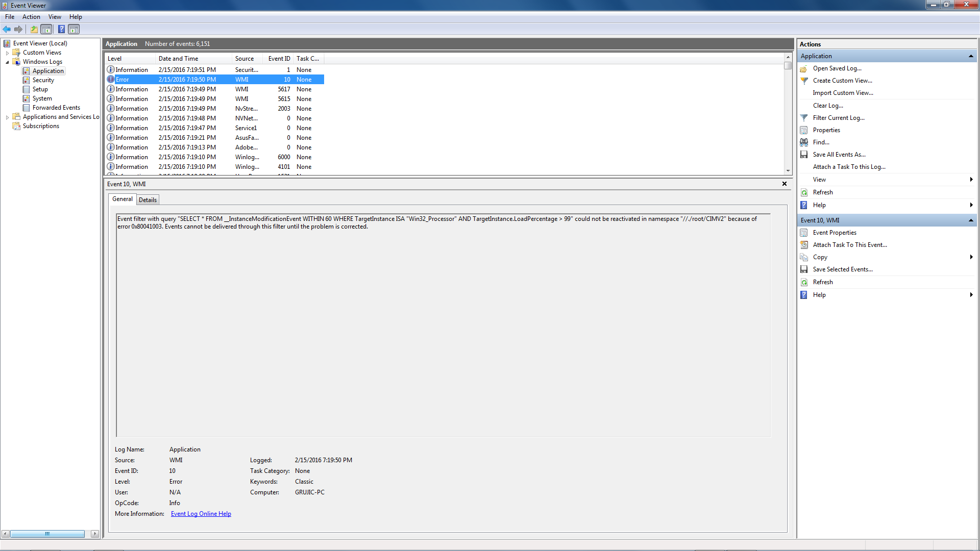The height and width of the screenshot is (551, 980).
Task: Switch to the Details tab
Action: [148, 200]
